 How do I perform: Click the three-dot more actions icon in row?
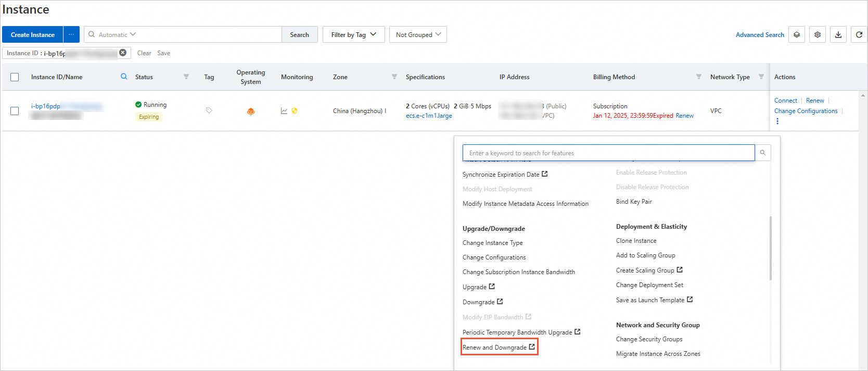(777, 121)
